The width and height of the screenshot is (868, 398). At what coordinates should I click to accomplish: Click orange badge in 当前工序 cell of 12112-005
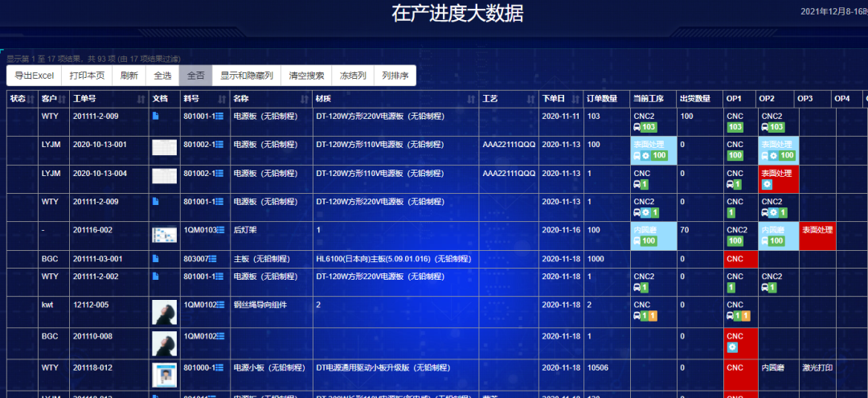point(653,316)
